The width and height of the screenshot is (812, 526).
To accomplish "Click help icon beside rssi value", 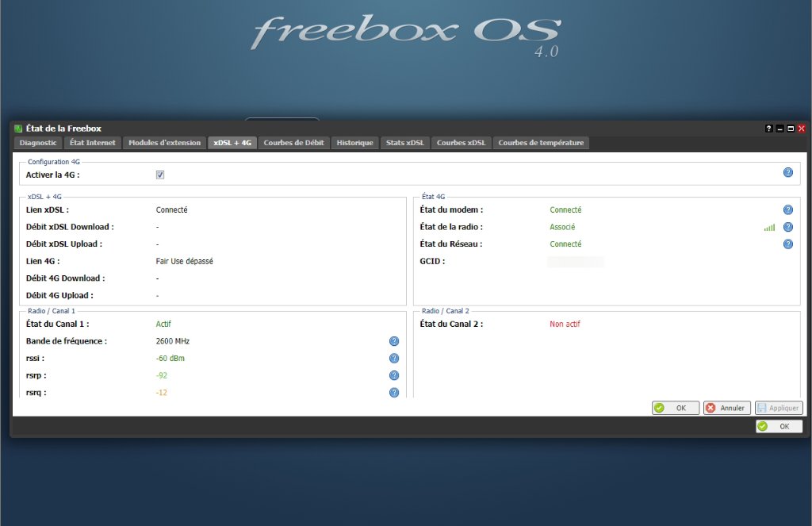I will (393, 359).
